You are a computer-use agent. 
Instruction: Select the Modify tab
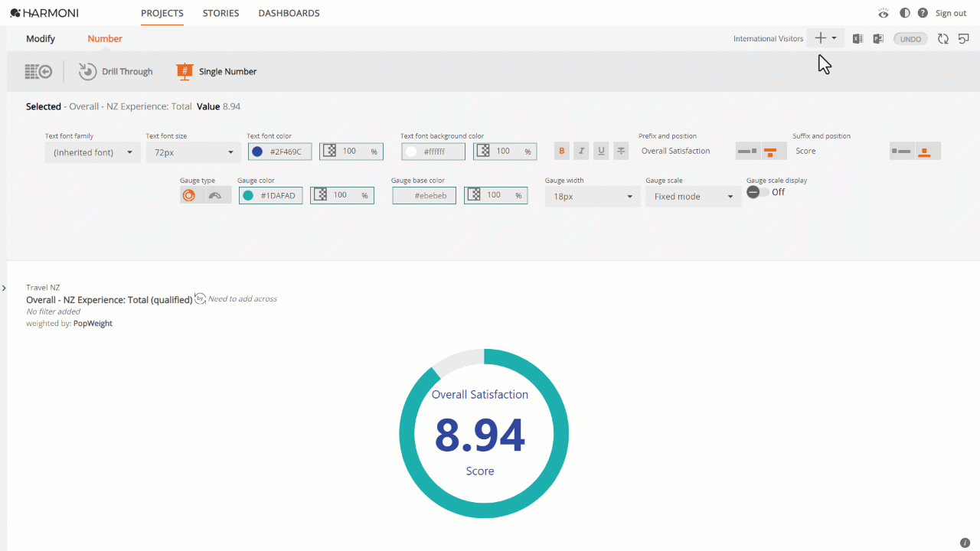(41, 38)
